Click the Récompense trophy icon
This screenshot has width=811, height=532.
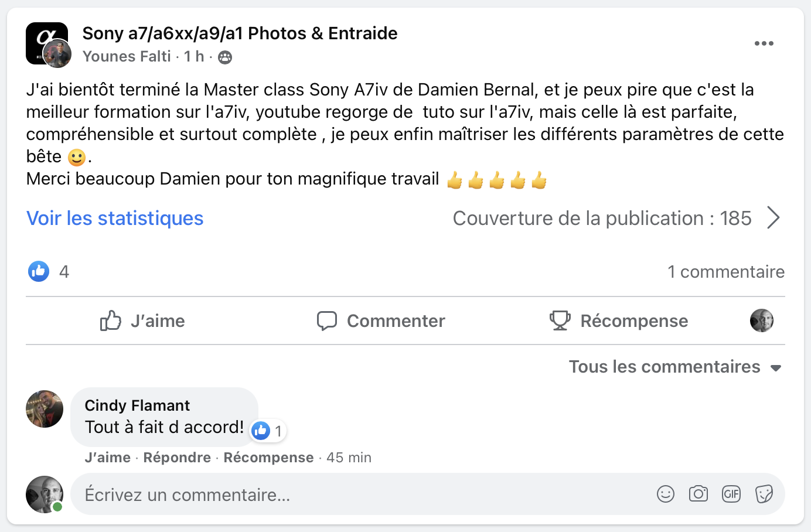(x=560, y=320)
